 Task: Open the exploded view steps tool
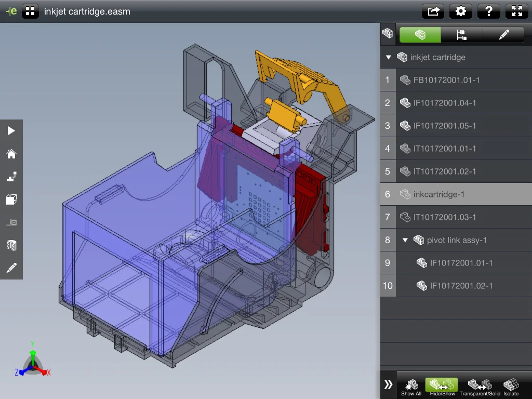pos(11,176)
